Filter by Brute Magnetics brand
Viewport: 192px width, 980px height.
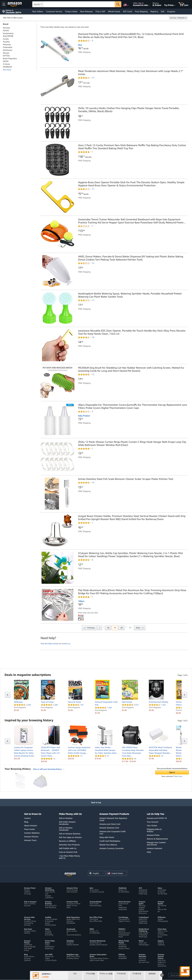pos(10,59)
